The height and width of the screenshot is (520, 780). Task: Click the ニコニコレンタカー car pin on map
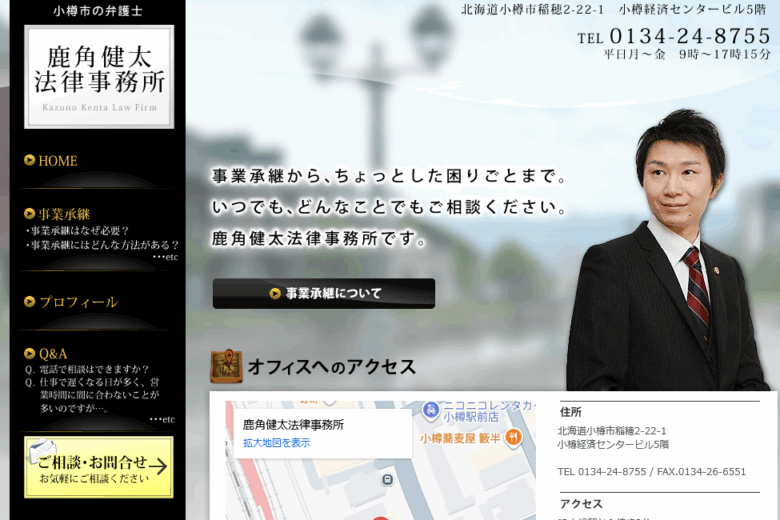(x=431, y=409)
